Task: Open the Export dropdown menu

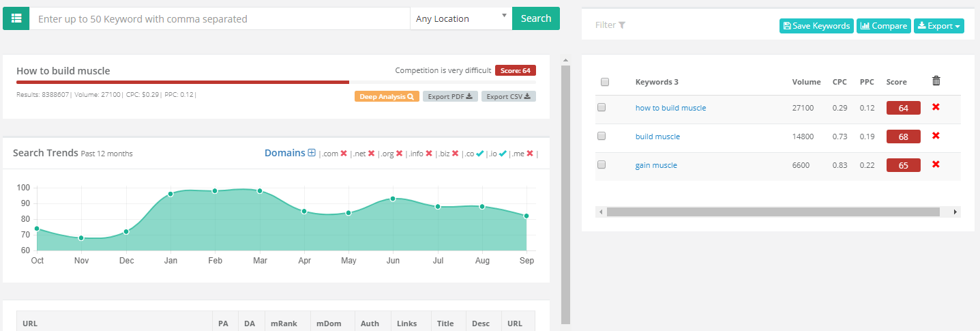Action: pos(938,26)
